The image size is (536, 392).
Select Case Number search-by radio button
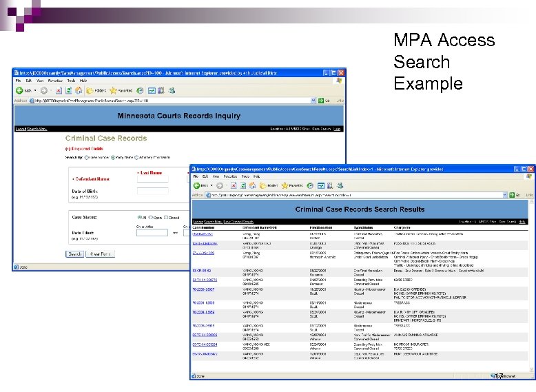click(x=87, y=158)
